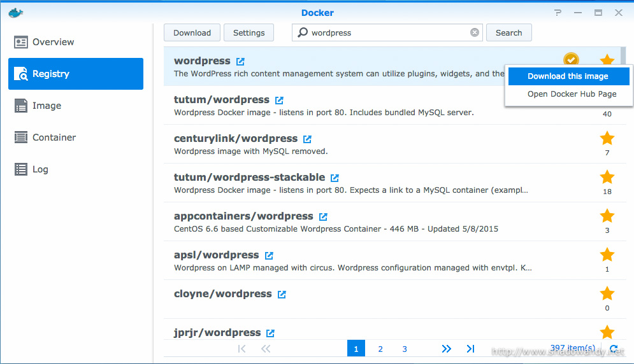Click the Image sidebar icon
This screenshot has width=634, height=364.
pyautogui.click(x=20, y=106)
